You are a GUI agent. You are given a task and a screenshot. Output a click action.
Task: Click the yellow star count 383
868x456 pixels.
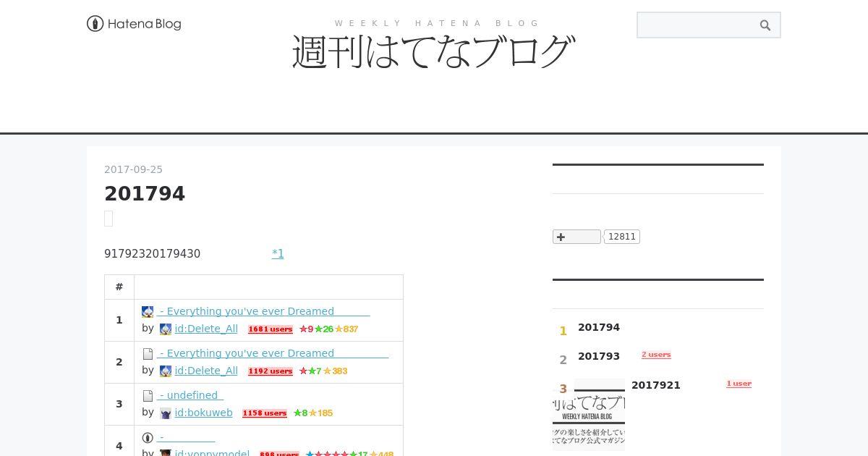pyautogui.click(x=335, y=371)
